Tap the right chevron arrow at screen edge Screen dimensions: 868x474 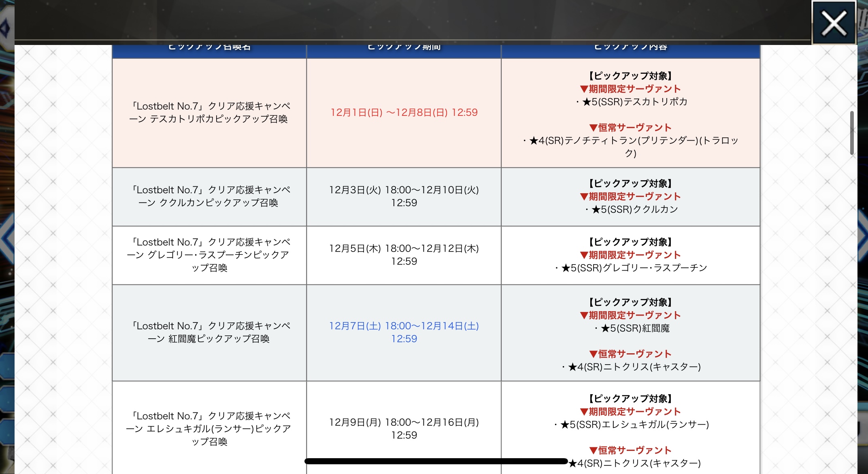862,235
